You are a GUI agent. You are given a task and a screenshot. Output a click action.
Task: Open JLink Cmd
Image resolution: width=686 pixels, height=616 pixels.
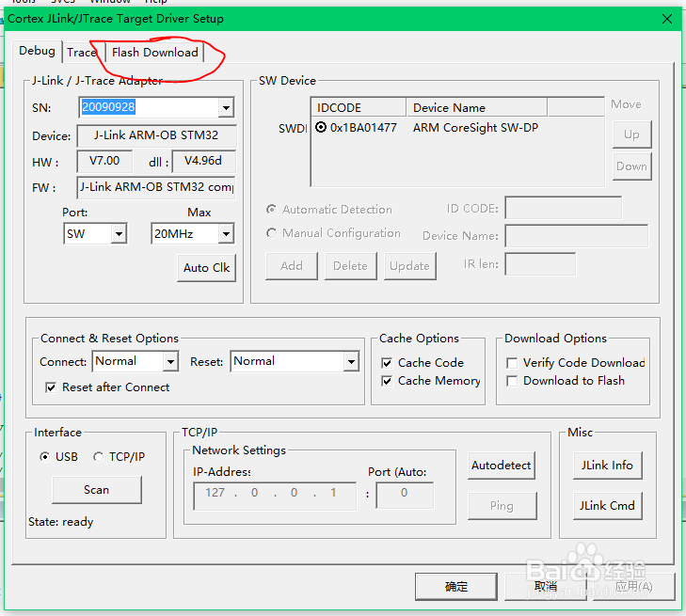pos(607,506)
